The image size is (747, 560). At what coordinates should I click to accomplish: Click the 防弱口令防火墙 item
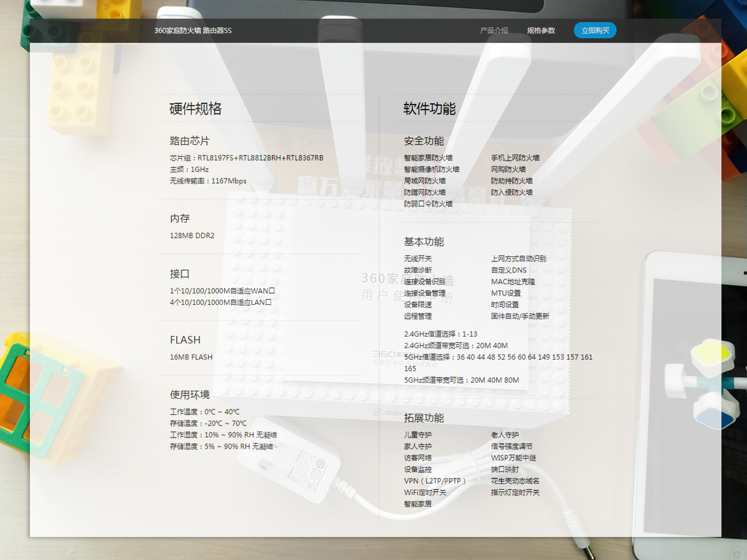[x=428, y=204]
